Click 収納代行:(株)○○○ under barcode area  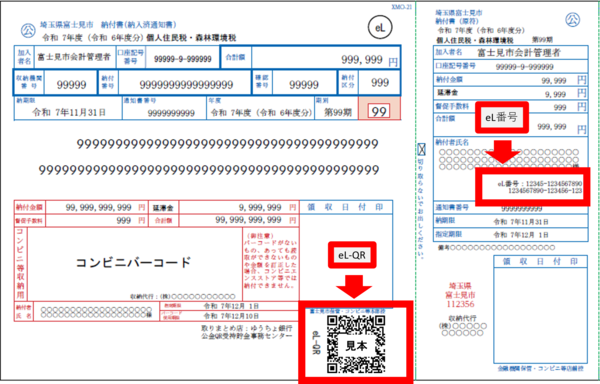click(x=183, y=296)
